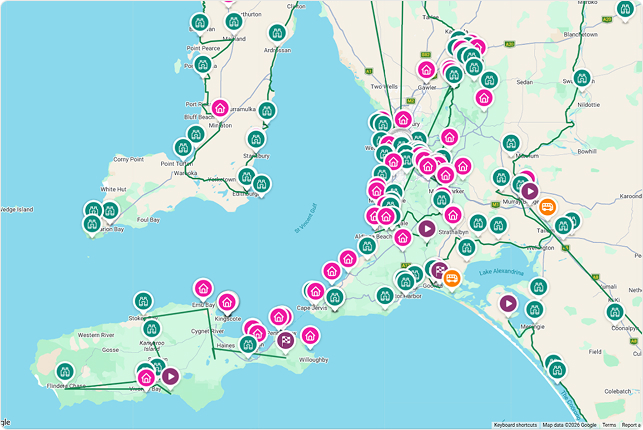
Task: Select binoculars marker left of Victor Harbor
Action: point(385,295)
